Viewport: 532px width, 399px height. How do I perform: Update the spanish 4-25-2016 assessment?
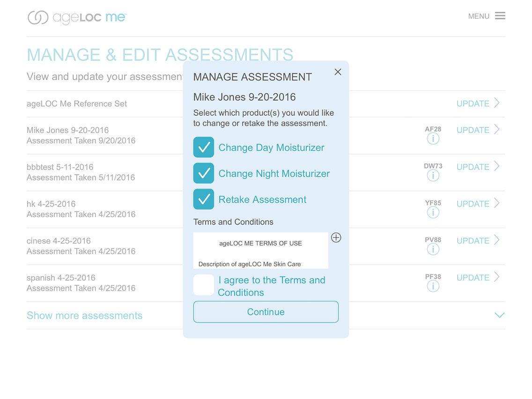478,278
